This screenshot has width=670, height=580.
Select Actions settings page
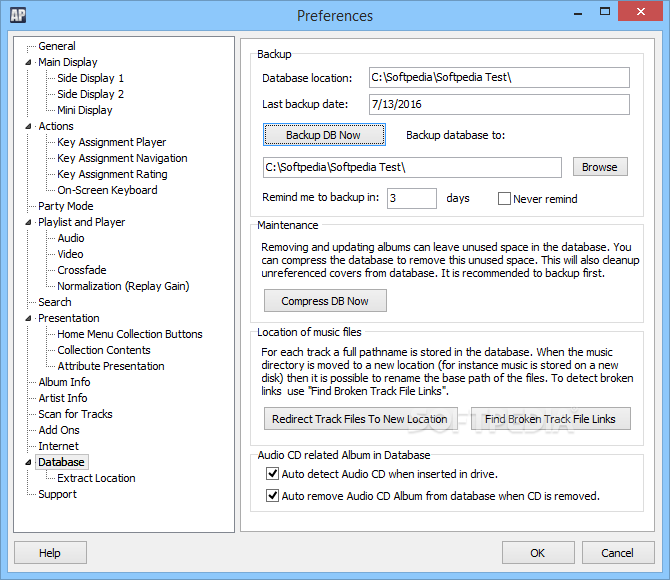point(56,126)
